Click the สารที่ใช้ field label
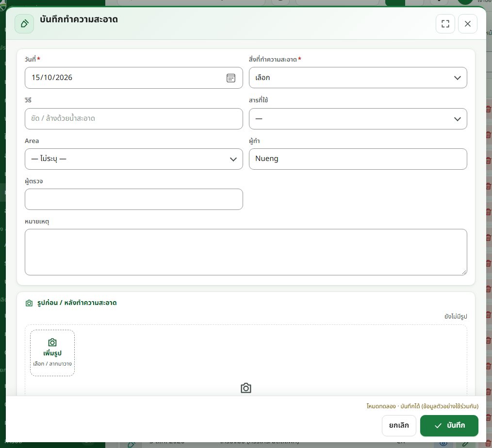This screenshot has height=448, width=492. [x=258, y=100]
